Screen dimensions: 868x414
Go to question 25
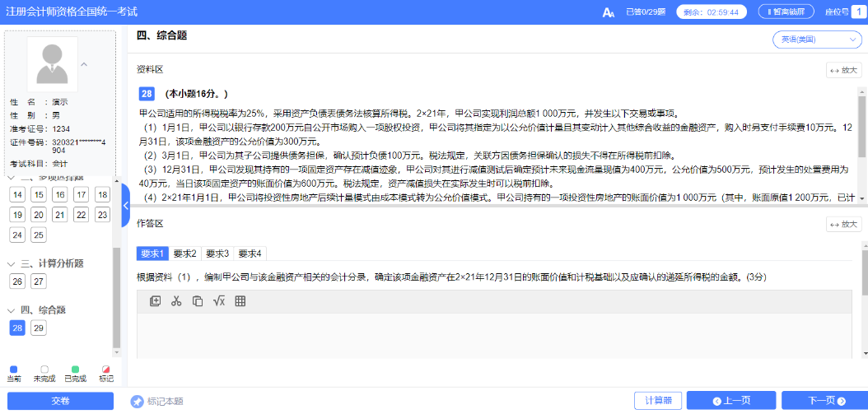[x=39, y=235]
